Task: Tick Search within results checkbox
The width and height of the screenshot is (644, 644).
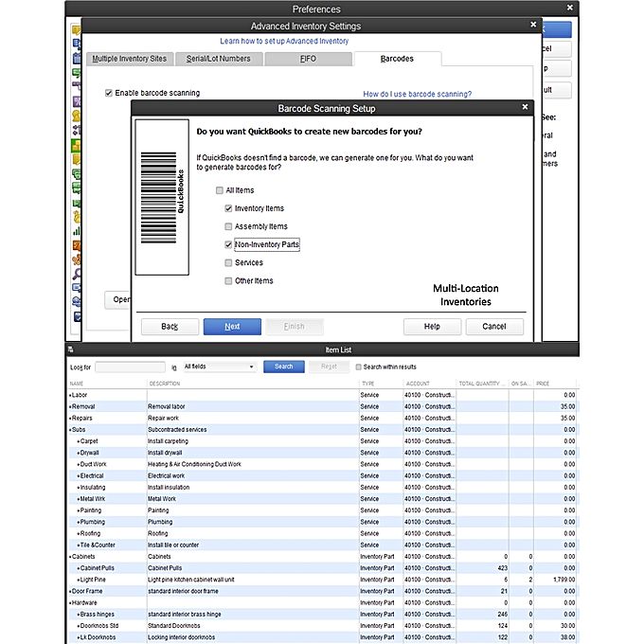Action: (358, 367)
